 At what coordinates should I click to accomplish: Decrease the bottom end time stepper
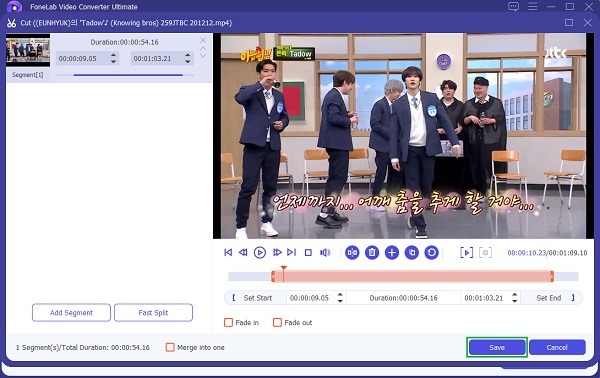tap(515, 301)
